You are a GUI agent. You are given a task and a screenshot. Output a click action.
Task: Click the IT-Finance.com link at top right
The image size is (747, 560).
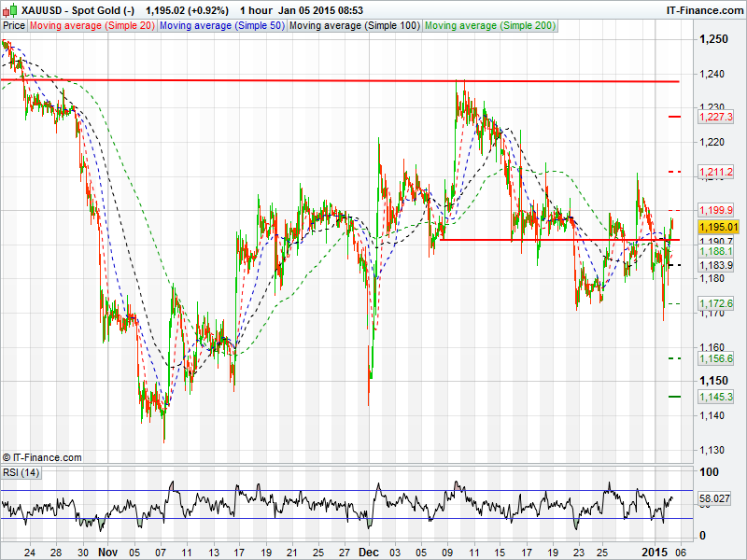703,10
